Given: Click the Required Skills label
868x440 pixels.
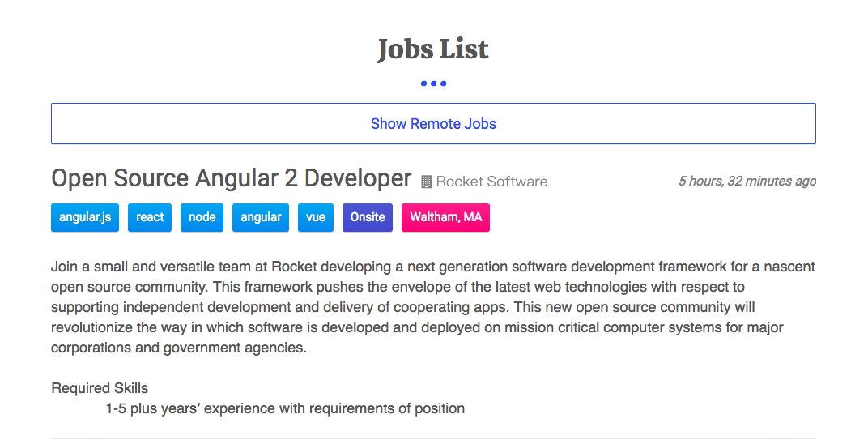Looking at the screenshot, I should pyautogui.click(x=100, y=388).
